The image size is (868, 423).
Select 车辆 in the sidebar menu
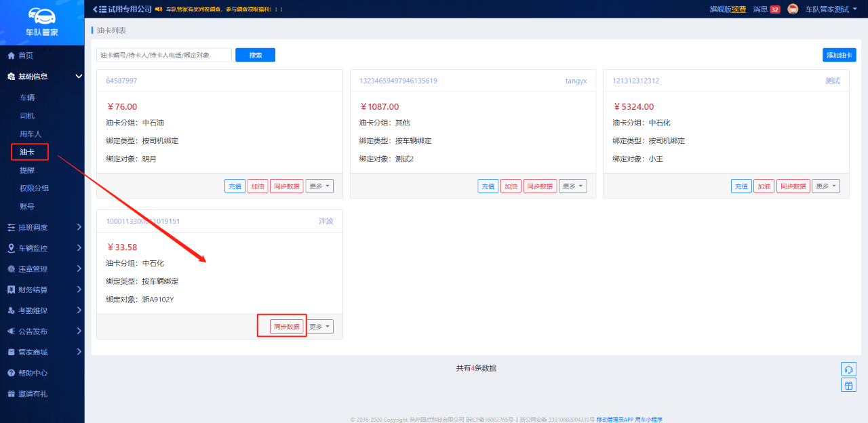tap(27, 98)
